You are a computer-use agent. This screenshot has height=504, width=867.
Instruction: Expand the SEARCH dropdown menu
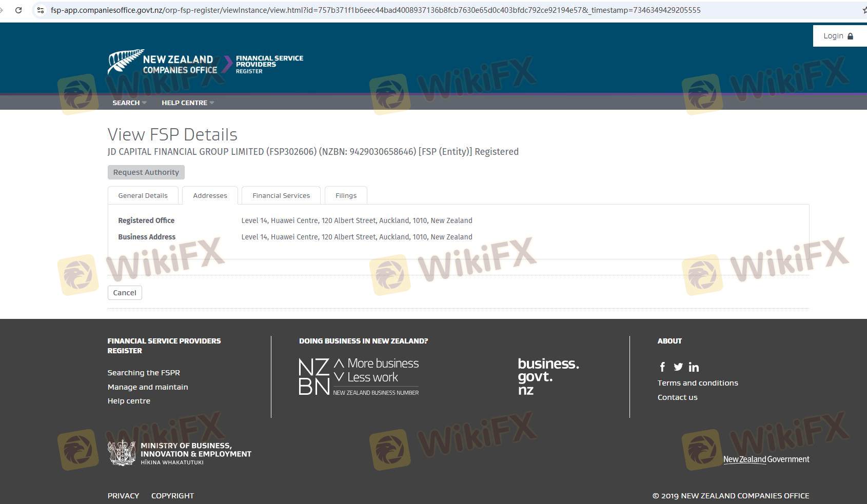click(x=129, y=103)
